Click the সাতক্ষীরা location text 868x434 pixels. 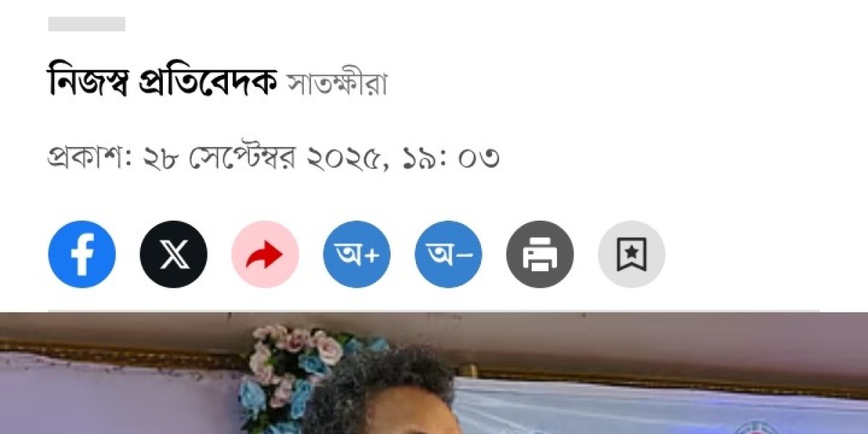click(x=338, y=85)
